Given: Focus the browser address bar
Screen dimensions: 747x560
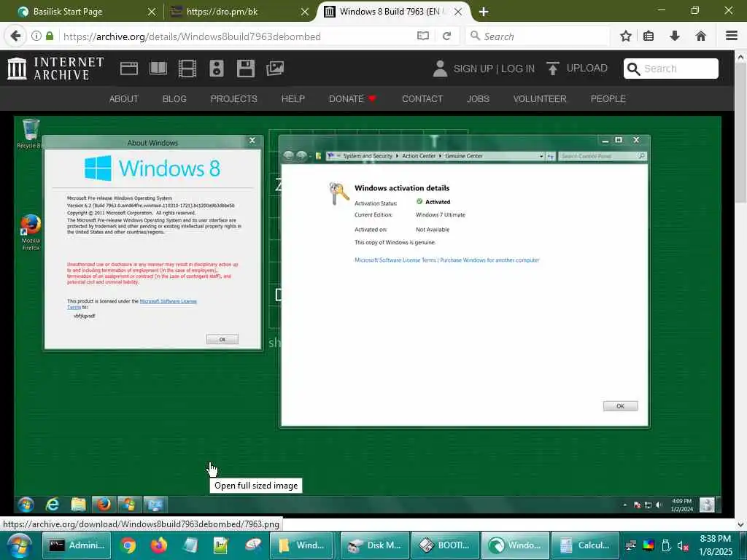Looking at the screenshot, I should click(x=237, y=36).
